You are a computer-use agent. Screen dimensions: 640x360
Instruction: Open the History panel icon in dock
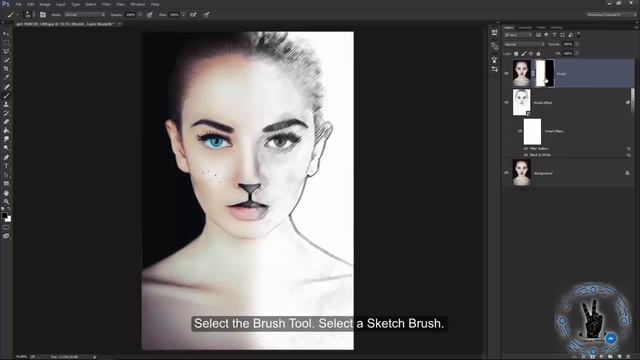pyautogui.click(x=495, y=33)
